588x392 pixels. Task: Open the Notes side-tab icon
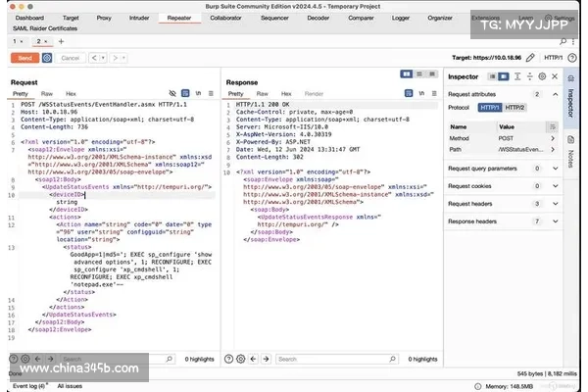point(570,140)
